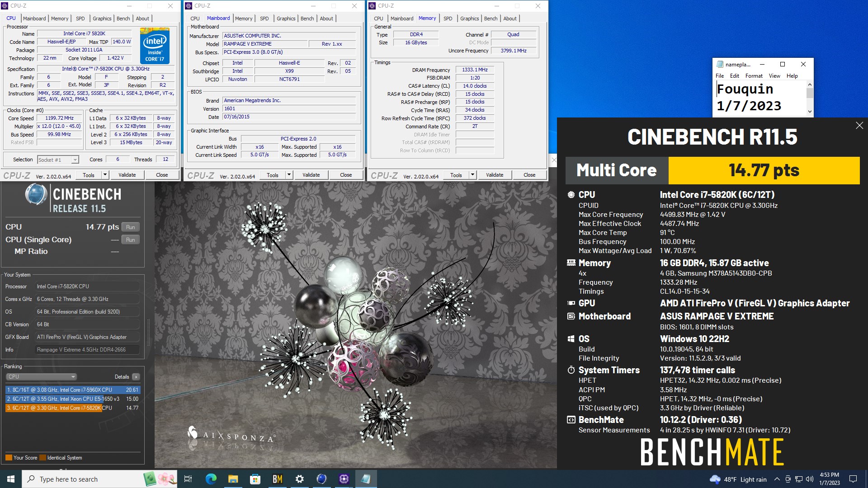This screenshot has height=488, width=868.
Task: Open the Edit menu in Notepad
Action: [x=735, y=76]
